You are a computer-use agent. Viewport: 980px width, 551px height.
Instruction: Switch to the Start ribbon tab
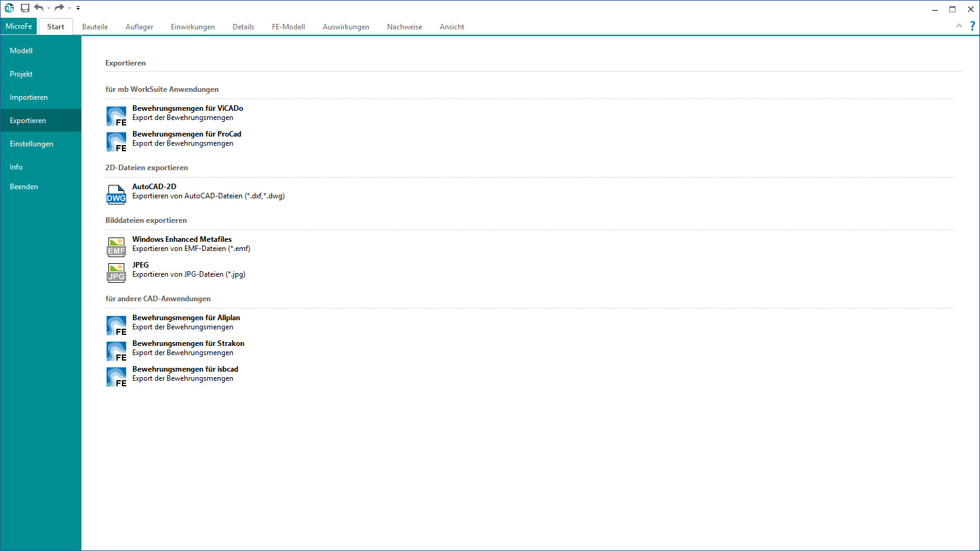coord(56,27)
